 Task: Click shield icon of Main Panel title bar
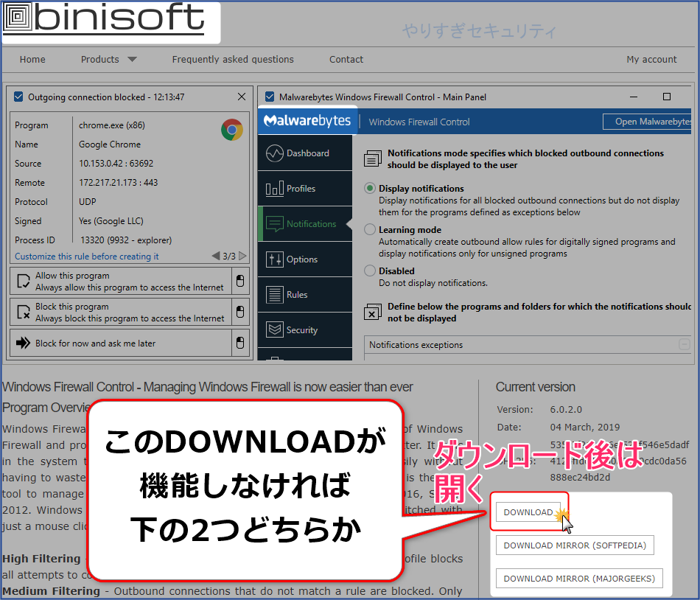tap(270, 97)
